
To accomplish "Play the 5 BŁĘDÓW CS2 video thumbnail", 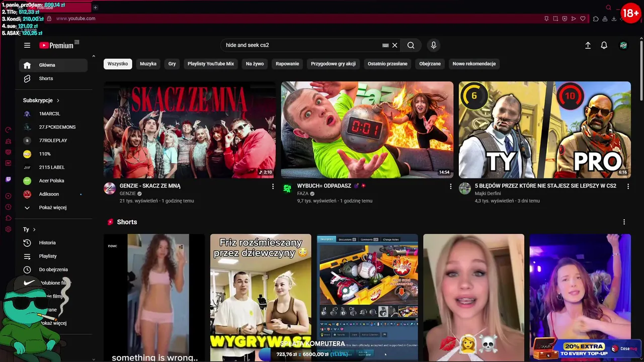I will 545,130.
